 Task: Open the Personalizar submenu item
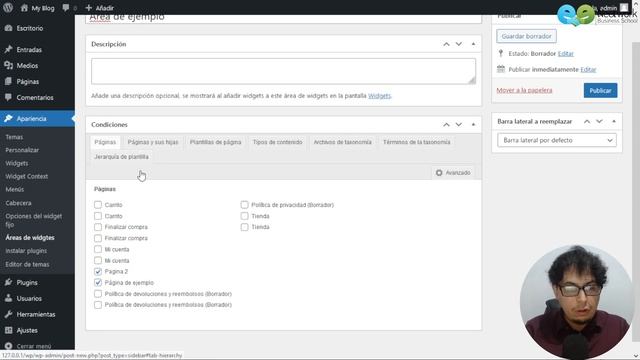22,150
